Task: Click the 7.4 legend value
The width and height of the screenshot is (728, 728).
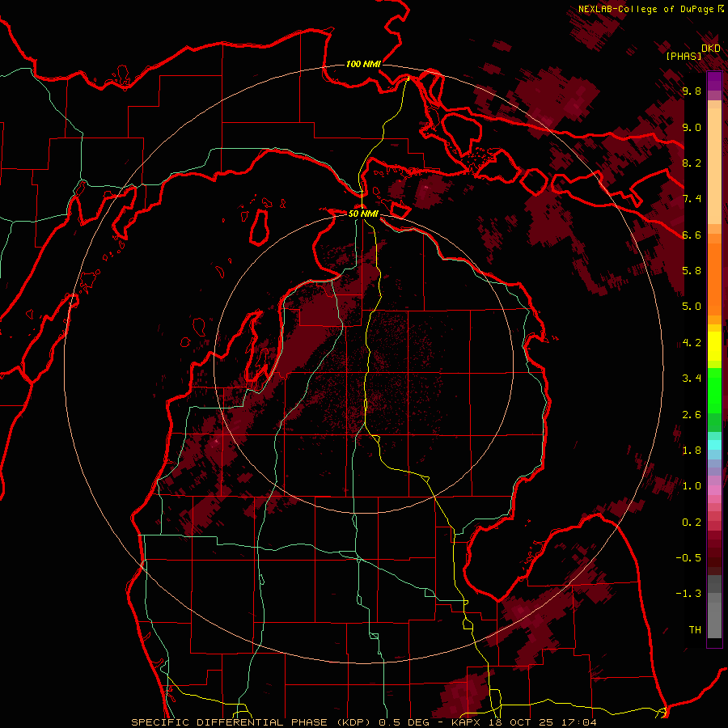Action: click(692, 199)
